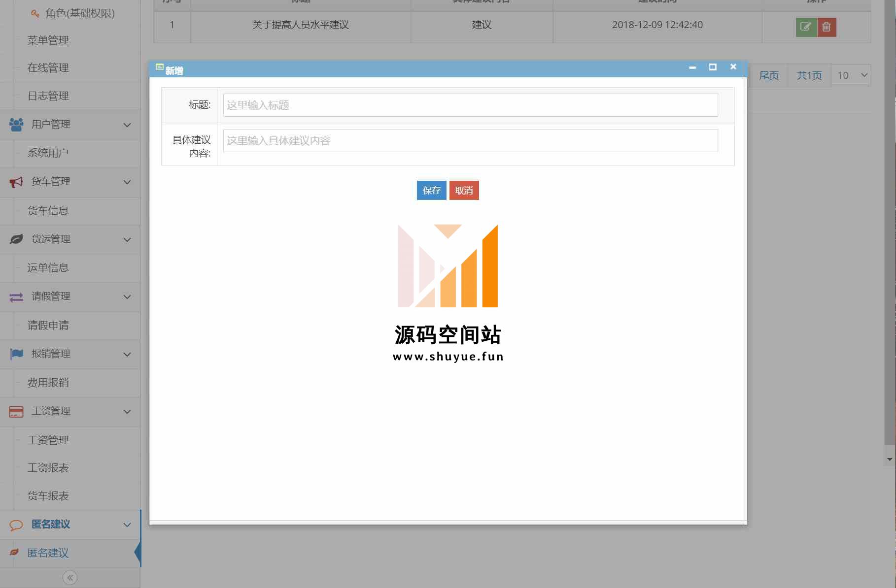Open 工资报表 in sidebar
The width and height of the screenshot is (896, 588).
48,468
